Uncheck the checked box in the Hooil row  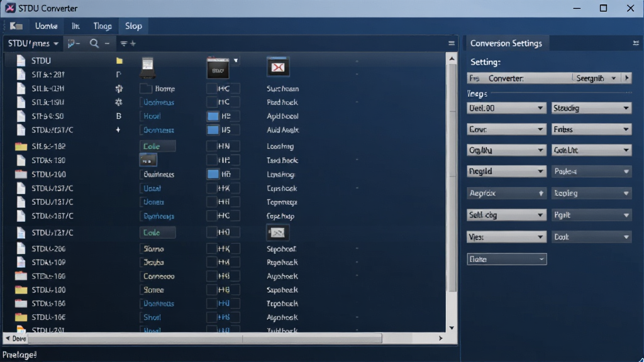point(213,116)
